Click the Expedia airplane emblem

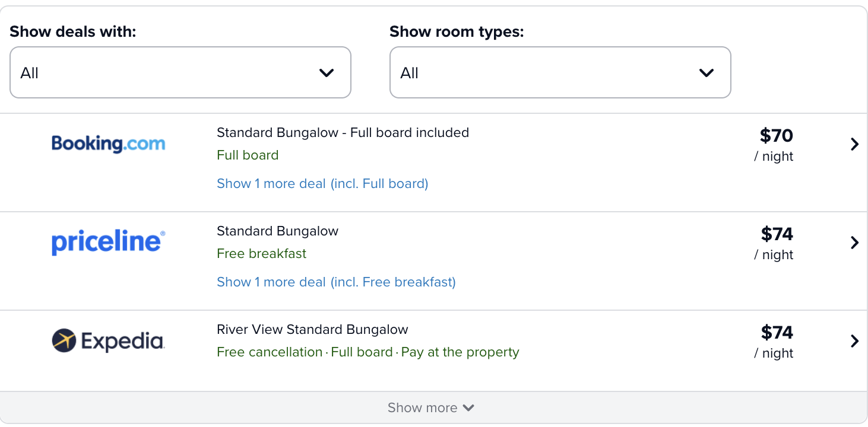point(64,340)
